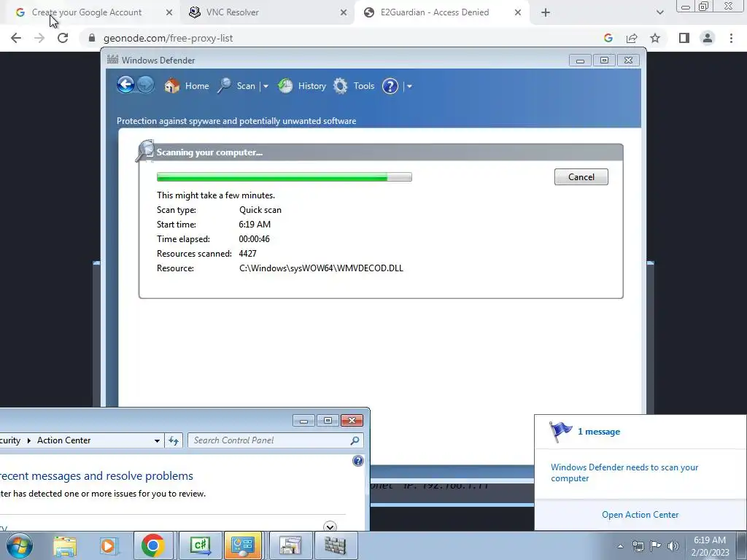Open the Control Panel taskbar button
Viewport: 747px width, 560px height.
[244, 545]
